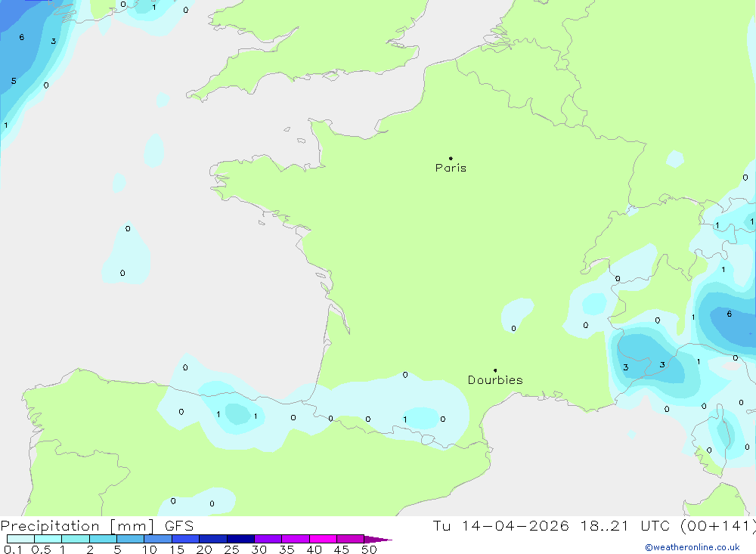This screenshot has height=554, width=756.
Task: Pick the 15–20 mm legend swatch
Action: pos(185,539)
